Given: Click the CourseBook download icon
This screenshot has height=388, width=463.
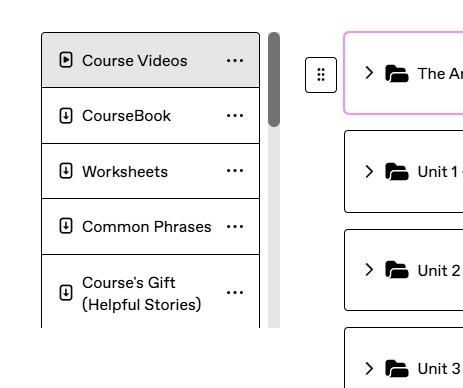Looking at the screenshot, I should point(66,116).
